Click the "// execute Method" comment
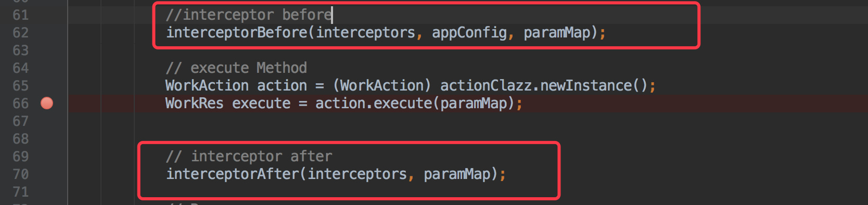The height and width of the screenshot is (205, 868). pyautogui.click(x=236, y=68)
